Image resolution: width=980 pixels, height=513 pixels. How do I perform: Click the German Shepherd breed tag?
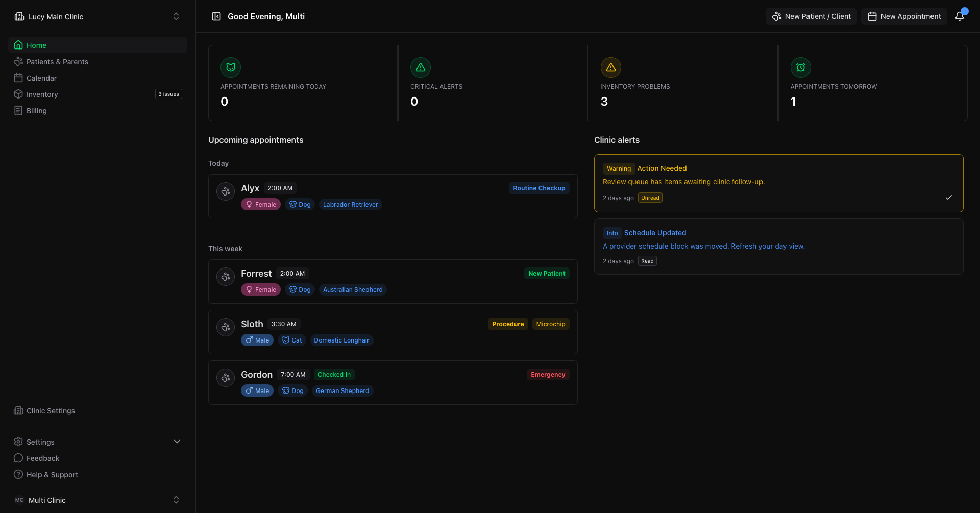pyautogui.click(x=342, y=390)
